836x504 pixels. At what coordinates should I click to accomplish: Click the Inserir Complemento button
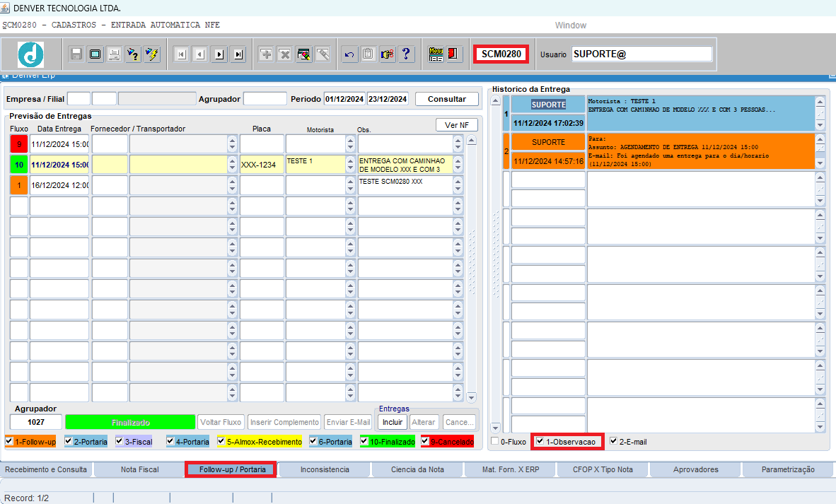[x=284, y=422]
